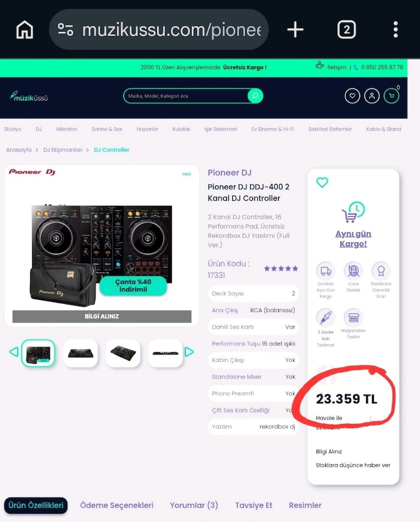This screenshot has height=522, width=420.
Task: Open the user account icon
Action: click(x=372, y=96)
